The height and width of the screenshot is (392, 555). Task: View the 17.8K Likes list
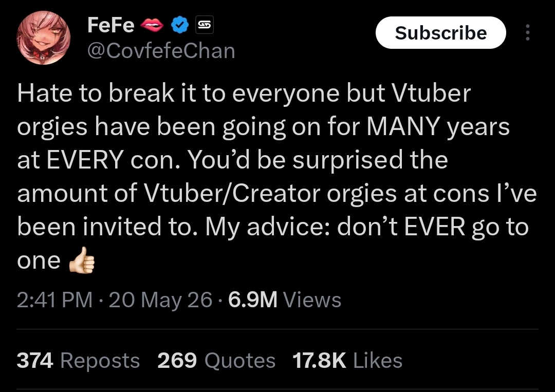347,361
